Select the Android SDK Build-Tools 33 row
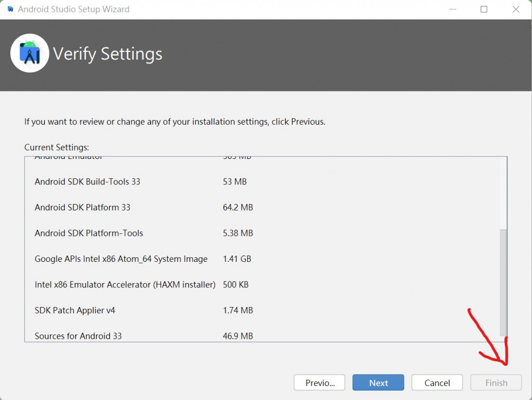Screen dimensions: 532x400 click(87, 182)
